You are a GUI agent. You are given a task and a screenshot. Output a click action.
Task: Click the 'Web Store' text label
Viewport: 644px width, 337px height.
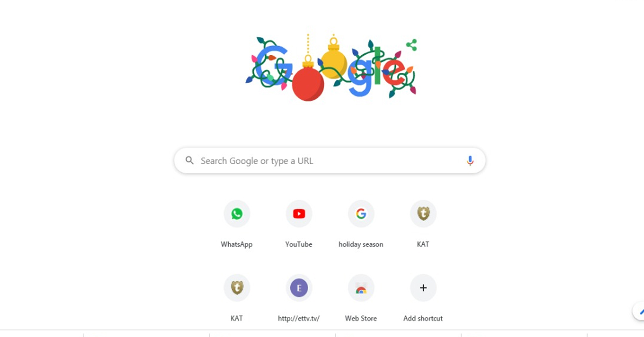361,318
